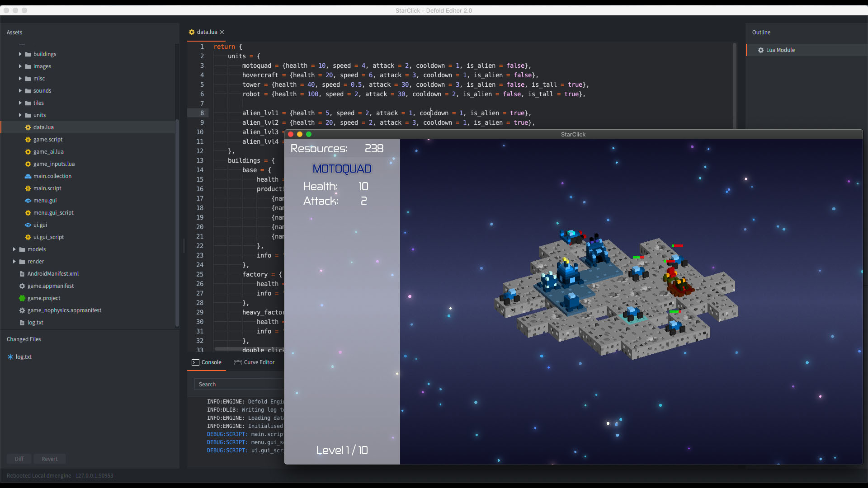Click the gear icon beside game_nophysics.appmanifest
The height and width of the screenshot is (488, 868).
22,310
